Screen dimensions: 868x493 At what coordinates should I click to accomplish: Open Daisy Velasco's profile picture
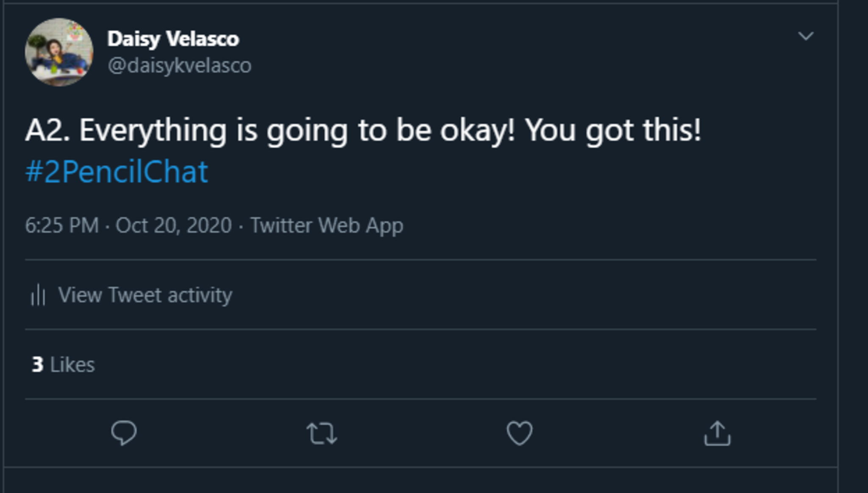click(x=59, y=52)
